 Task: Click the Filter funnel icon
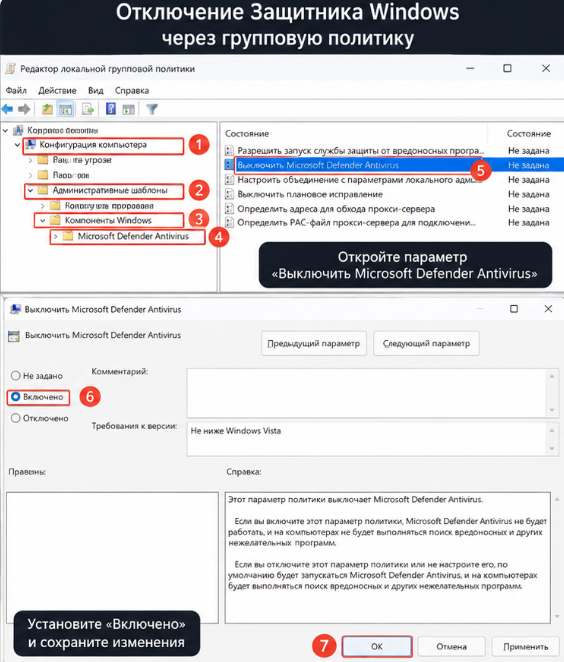point(152,109)
